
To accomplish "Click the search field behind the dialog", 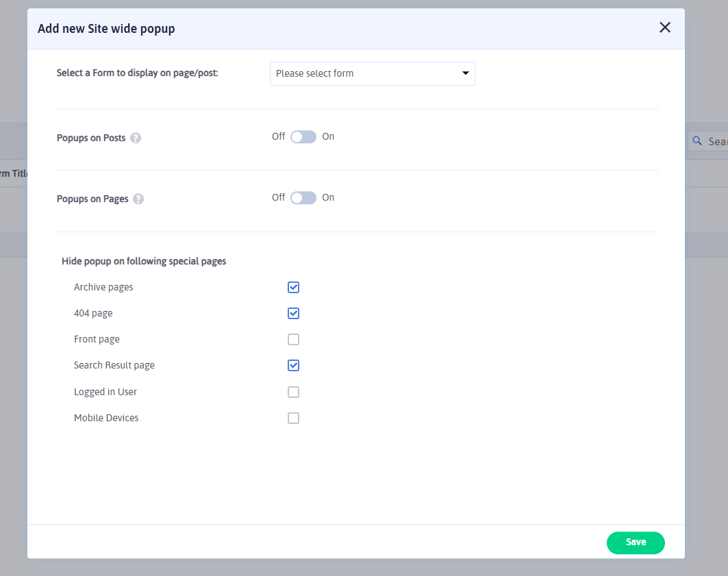I will click(x=716, y=141).
